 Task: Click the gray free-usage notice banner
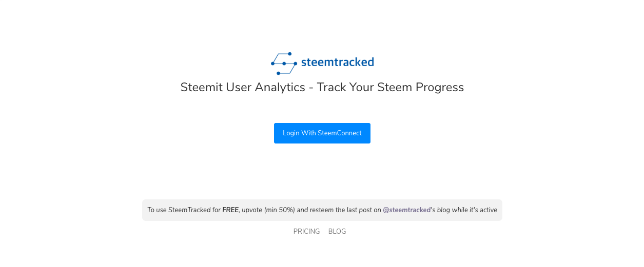point(322,210)
